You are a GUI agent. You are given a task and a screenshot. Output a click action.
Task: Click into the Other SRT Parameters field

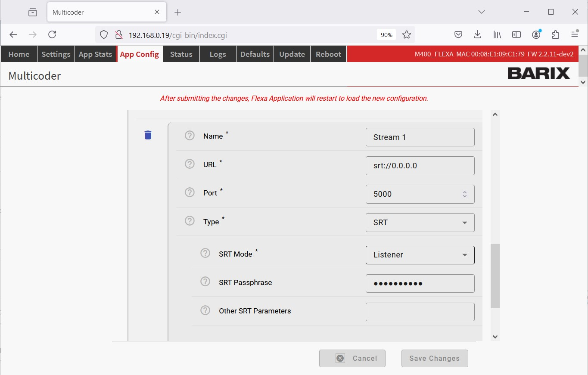tap(420, 312)
